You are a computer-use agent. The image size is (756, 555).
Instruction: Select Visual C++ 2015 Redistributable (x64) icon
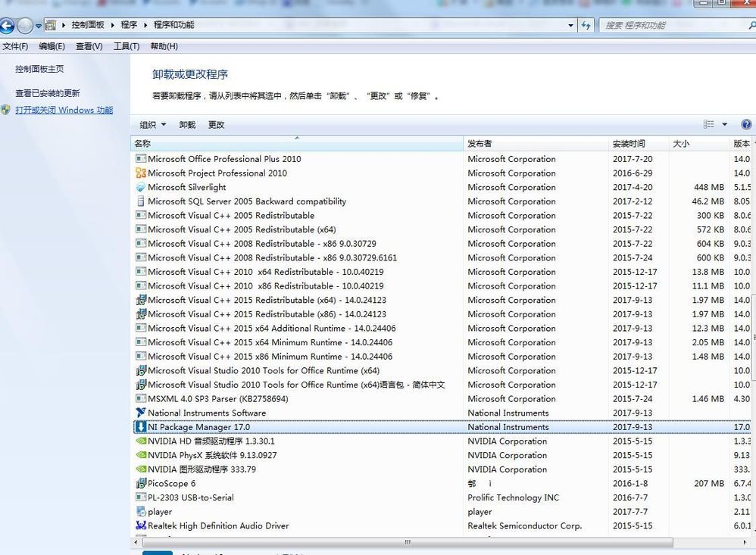[x=141, y=300]
